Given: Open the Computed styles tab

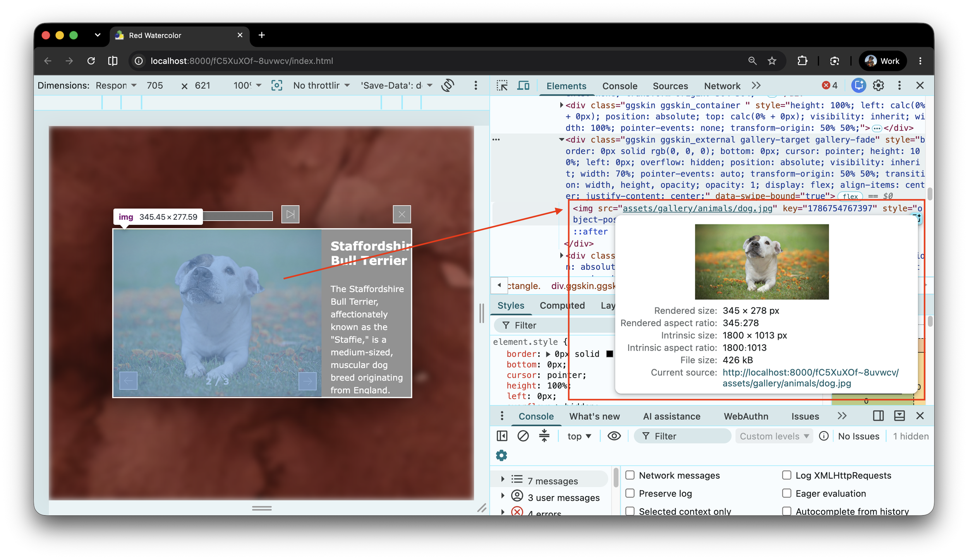Looking at the screenshot, I should 562,305.
